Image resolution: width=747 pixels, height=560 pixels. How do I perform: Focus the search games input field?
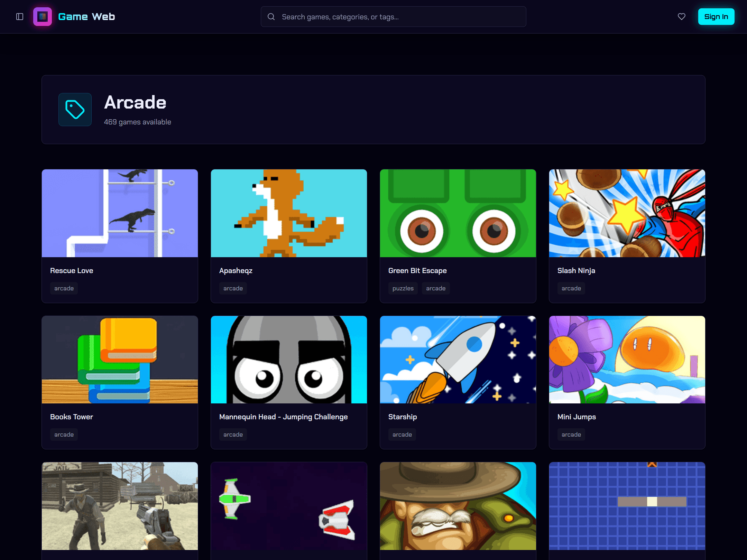(x=393, y=17)
